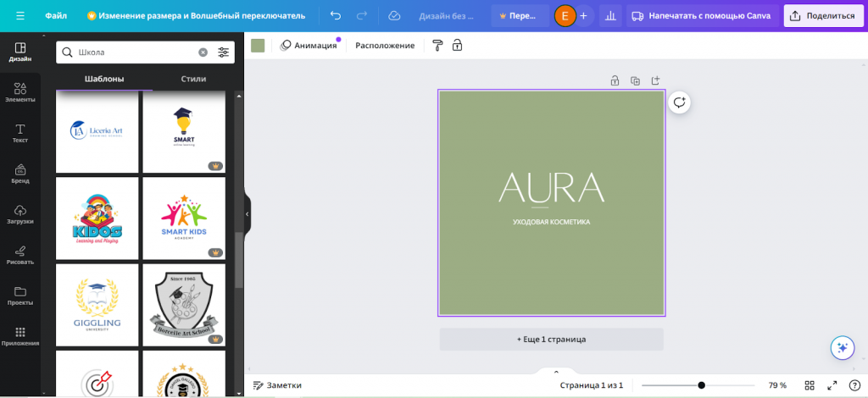This screenshot has width=868, height=398.
Task: Select the KIDOS template
Action: pyautogui.click(x=97, y=218)
